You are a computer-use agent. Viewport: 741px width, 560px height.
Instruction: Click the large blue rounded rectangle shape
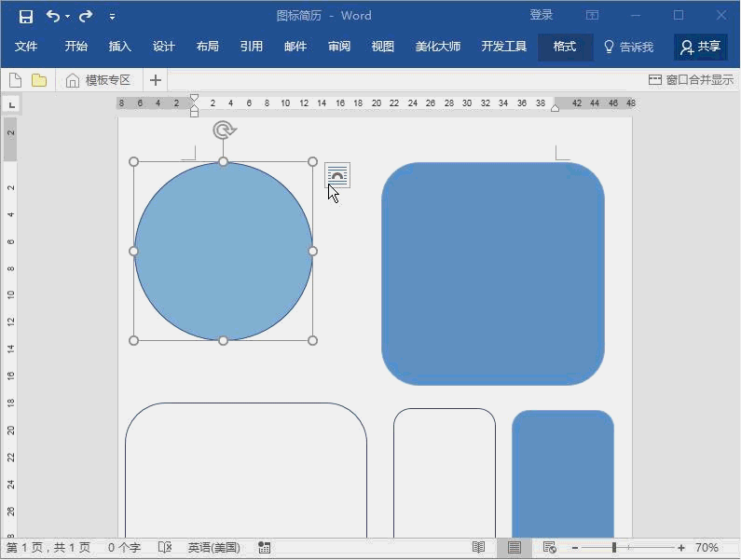pyautogui.click(x=493, y=274)
